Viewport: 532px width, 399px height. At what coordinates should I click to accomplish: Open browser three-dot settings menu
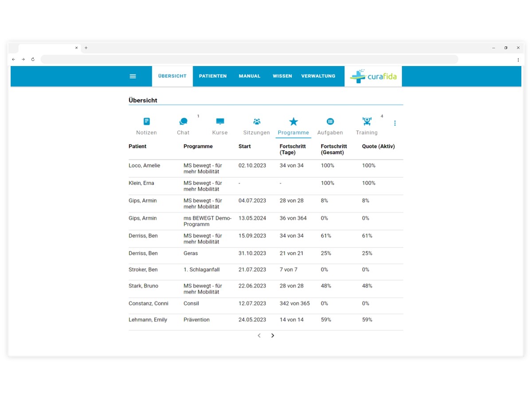[518, 59]
